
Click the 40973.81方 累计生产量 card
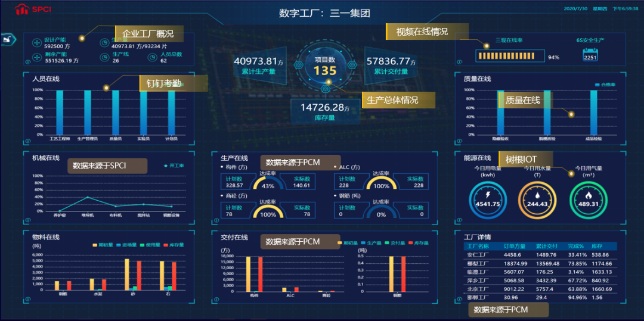[259, 66]
